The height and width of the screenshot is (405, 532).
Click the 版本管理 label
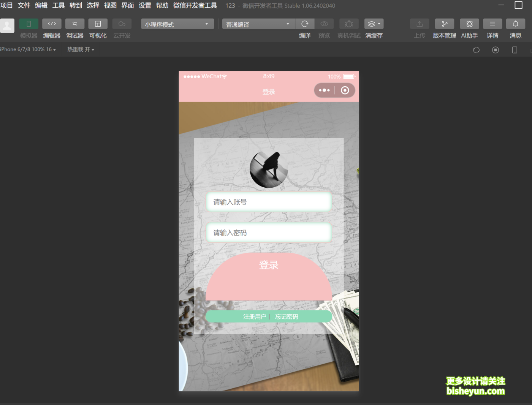pyautogui.click(x=445, y=36)
